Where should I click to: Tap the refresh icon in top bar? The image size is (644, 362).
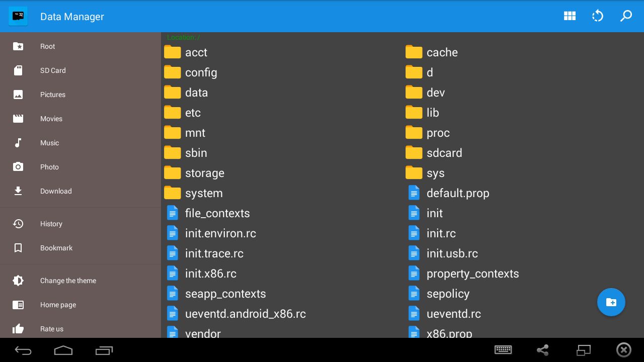pyautogui.click(x=598, y=16)
